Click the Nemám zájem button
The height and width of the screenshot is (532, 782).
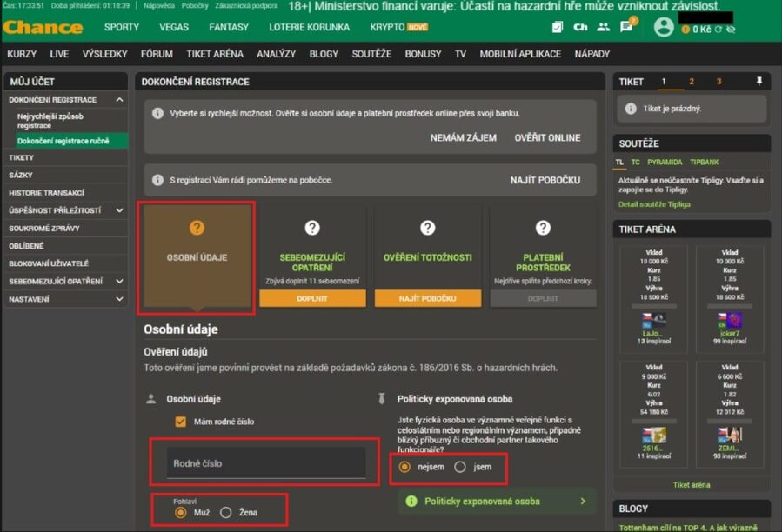pyautogui.click(x=464, y=137)
